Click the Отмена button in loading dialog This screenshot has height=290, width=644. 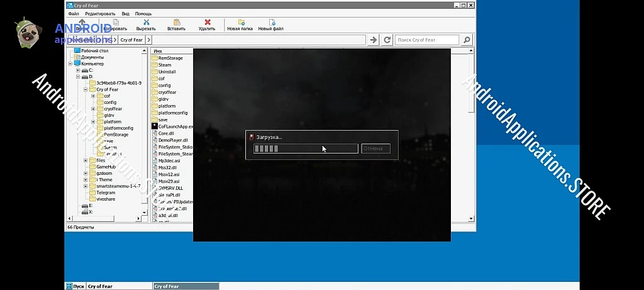click(376, 149)
